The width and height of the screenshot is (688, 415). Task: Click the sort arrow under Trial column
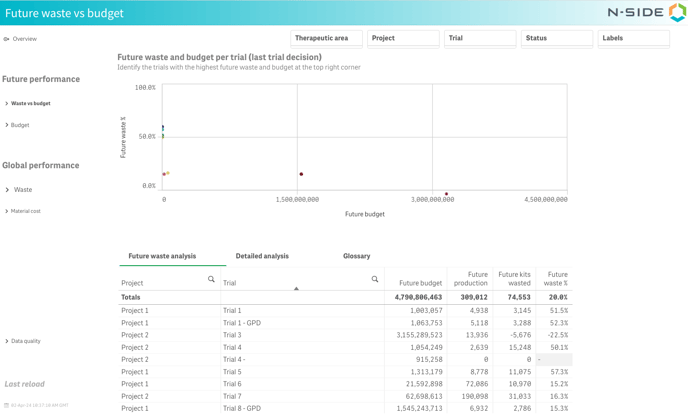(x=296, y=289)
